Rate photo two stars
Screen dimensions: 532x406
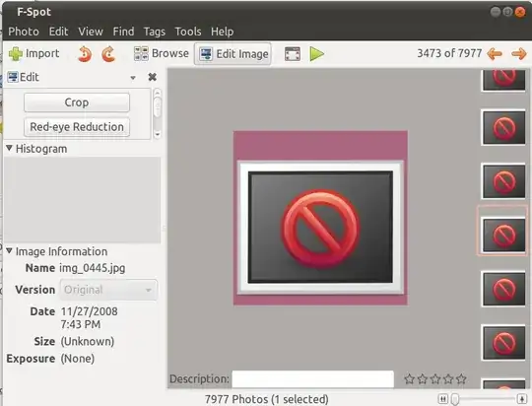point(423,378)
